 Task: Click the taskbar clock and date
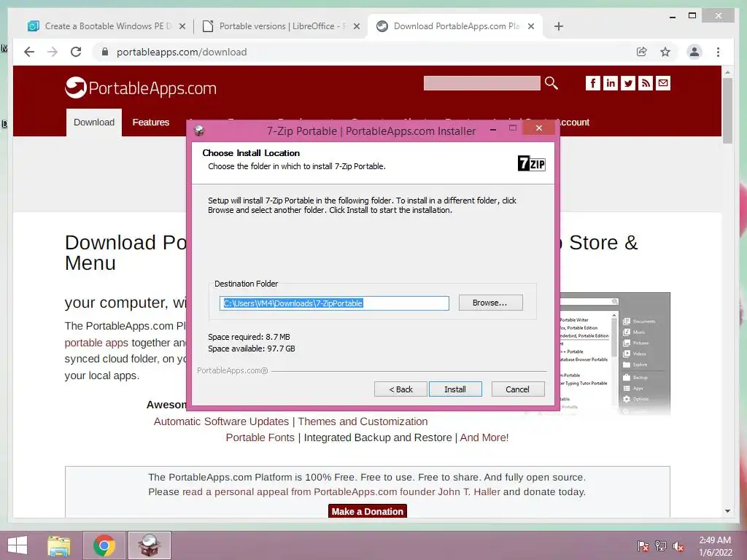715,546
